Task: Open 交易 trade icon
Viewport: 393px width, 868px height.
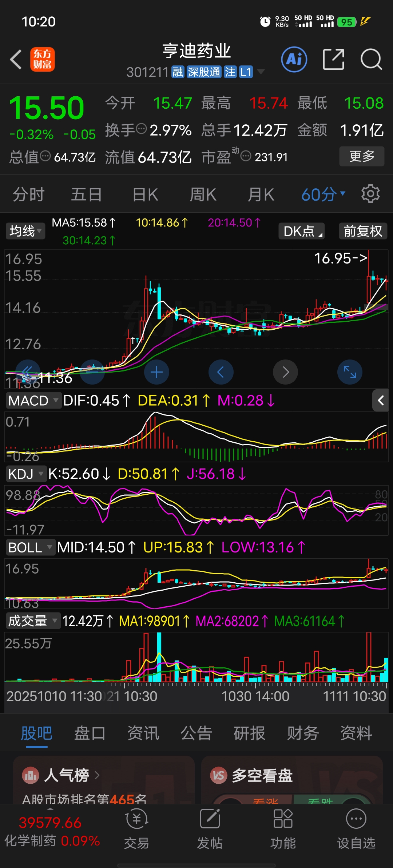Action: 136,829
